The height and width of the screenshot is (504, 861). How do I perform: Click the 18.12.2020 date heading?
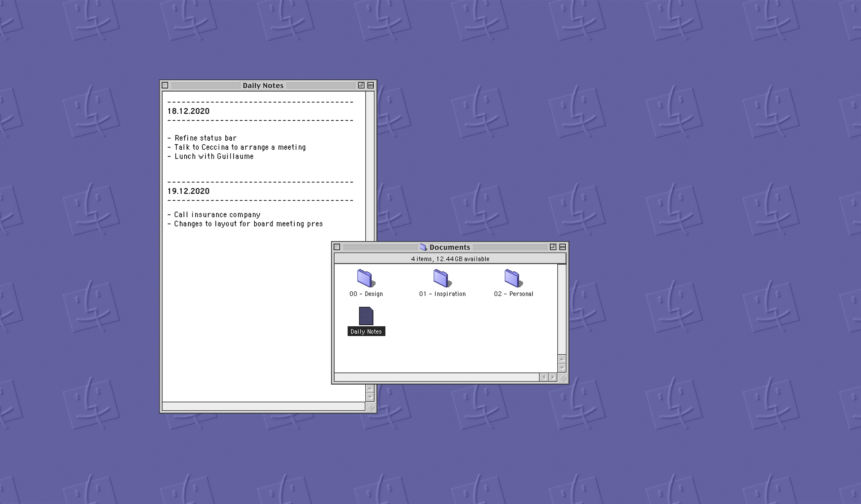tap(188, 111)
